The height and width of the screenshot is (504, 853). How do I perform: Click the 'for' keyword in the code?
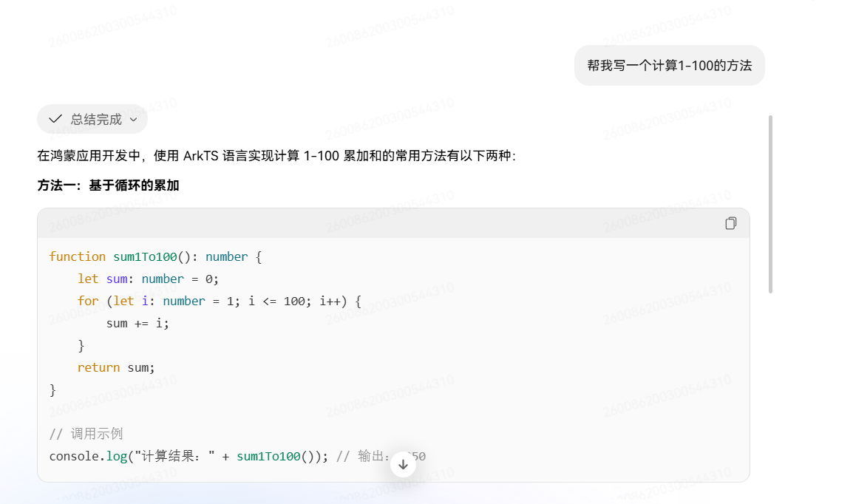tap(88, 301)
